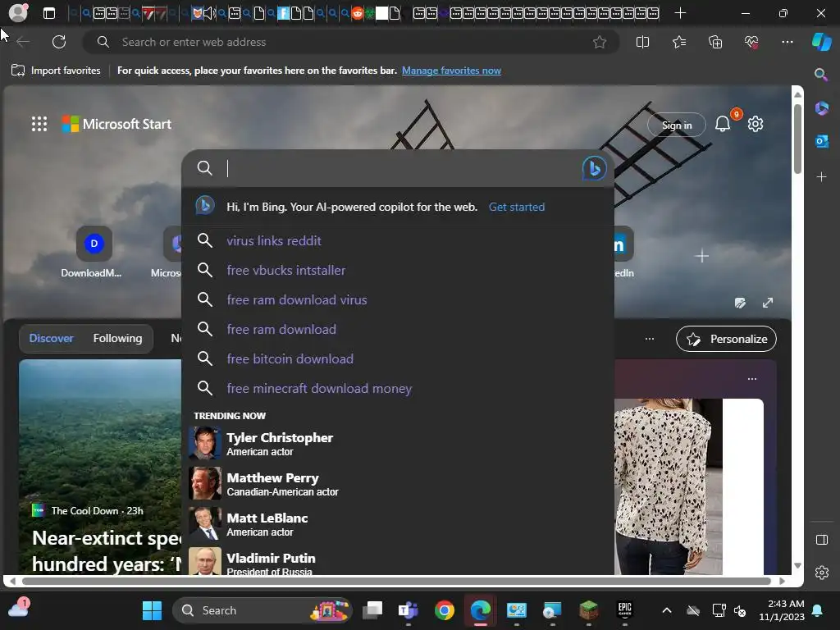Show hidden icons in the system tray
The width and height of the screenshot is (840, 630).
[666, 610]
